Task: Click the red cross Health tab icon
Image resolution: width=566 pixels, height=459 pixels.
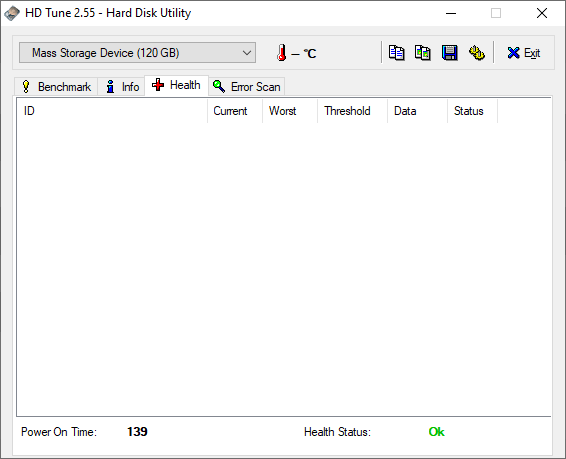Action: tap(158, 85)
